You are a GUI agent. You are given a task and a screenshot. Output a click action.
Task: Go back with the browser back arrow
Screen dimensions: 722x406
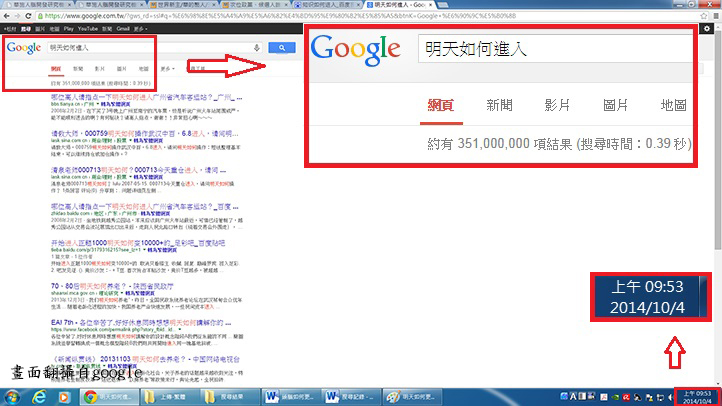coord(6,16)
